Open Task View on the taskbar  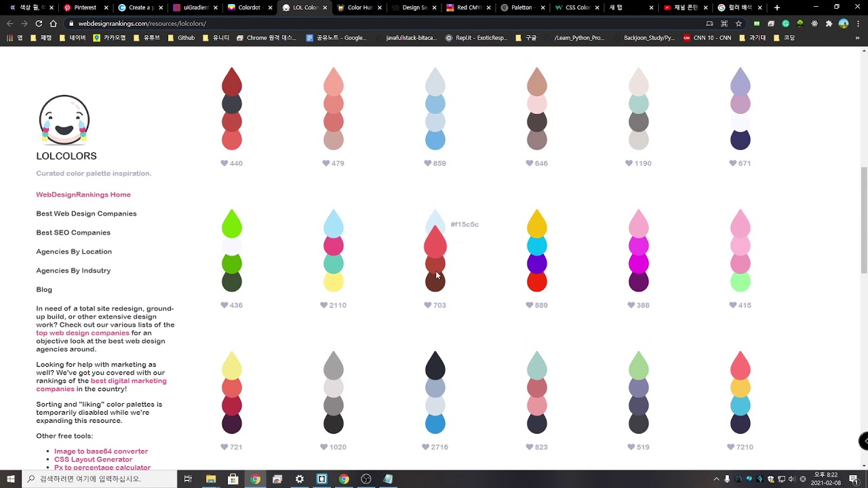click(x=188, y=479)
